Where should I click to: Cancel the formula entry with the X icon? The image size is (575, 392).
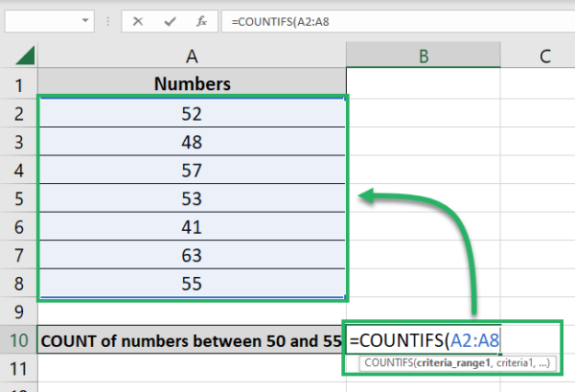(138, 22)
